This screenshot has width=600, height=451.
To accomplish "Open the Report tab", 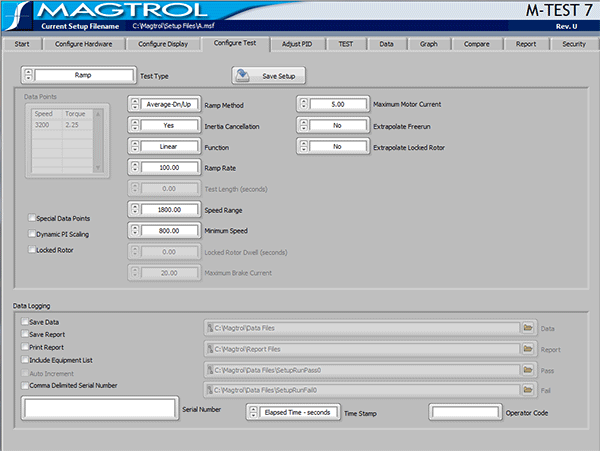I will point(526,44).
